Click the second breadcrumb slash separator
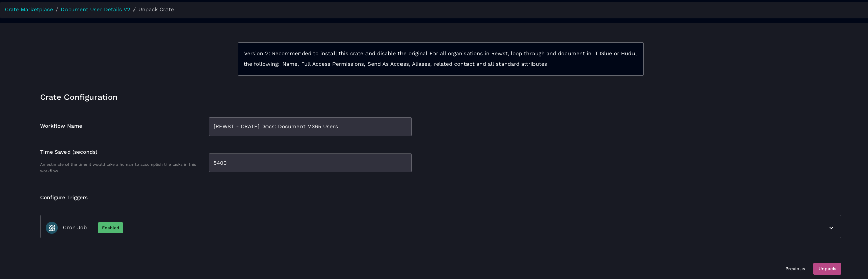The image size is (868, 279). (x=135, y=10)
